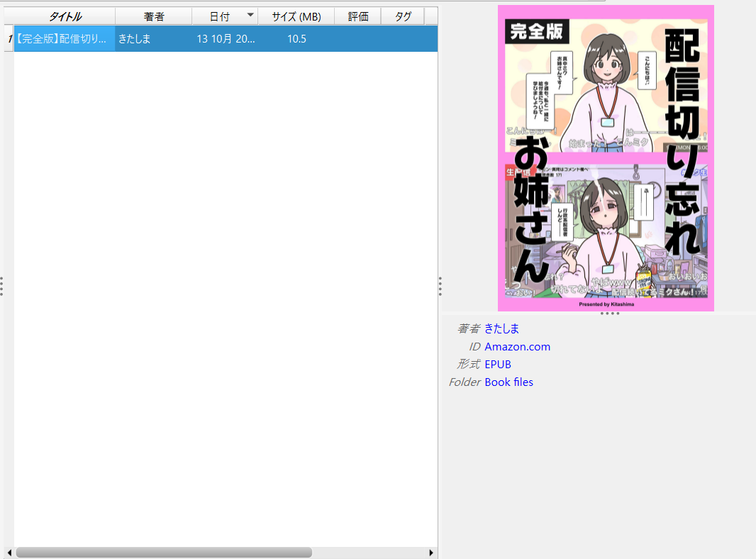The image size is (756, 559).
Task: Open the Book files folder link
Action: tap(508, 382)
